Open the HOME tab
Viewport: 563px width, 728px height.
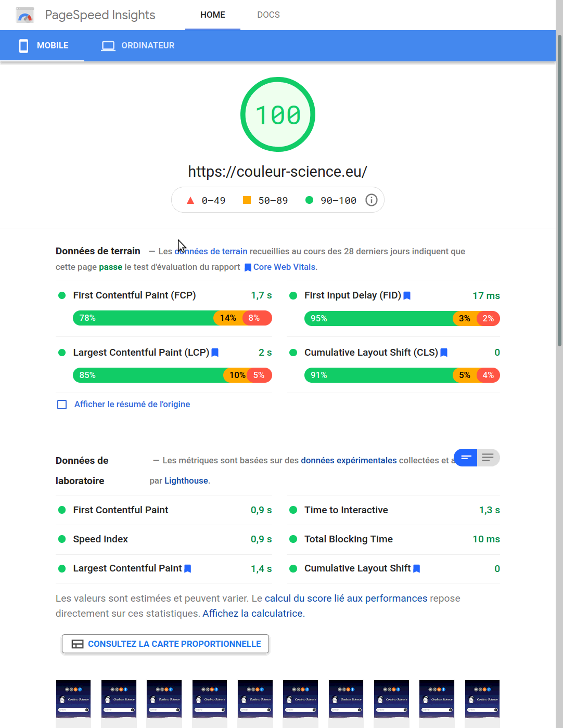pyautogui.click(x=213, y=15)
